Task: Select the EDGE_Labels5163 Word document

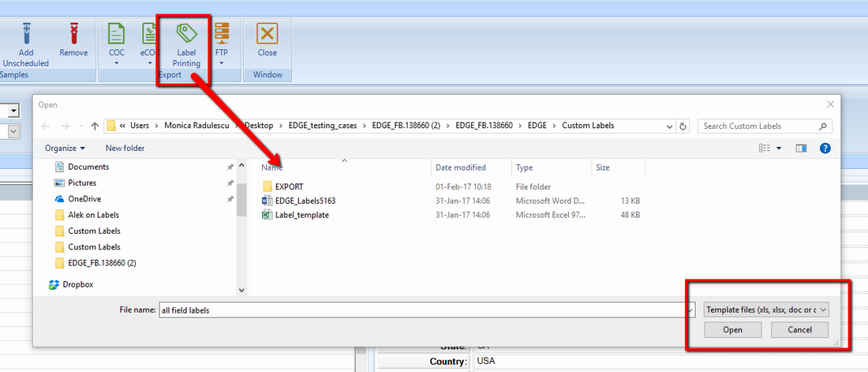Action: click(305, 201)
